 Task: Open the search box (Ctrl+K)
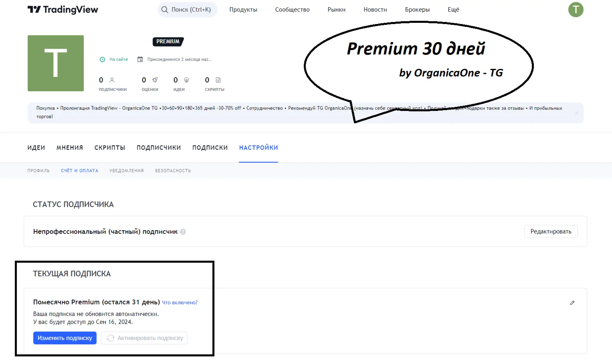tap(187, 10)
